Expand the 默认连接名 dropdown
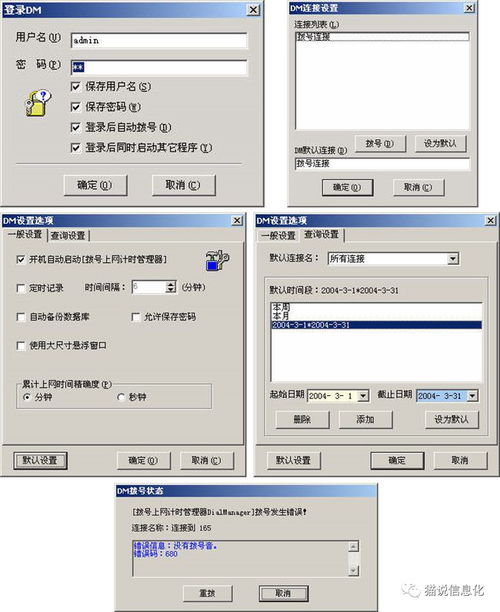Screen dimensions: 500x612 (x=453, y=258)
